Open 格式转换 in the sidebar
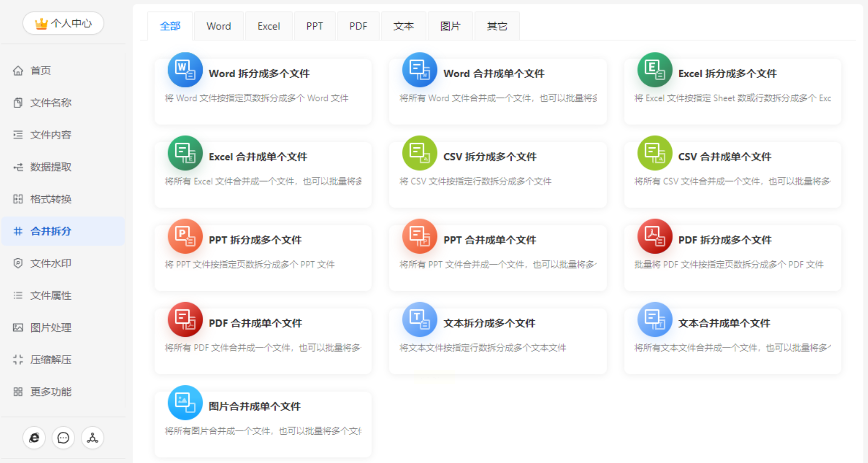The height and width of the screenshot is (463, 868). click(50, 199)
